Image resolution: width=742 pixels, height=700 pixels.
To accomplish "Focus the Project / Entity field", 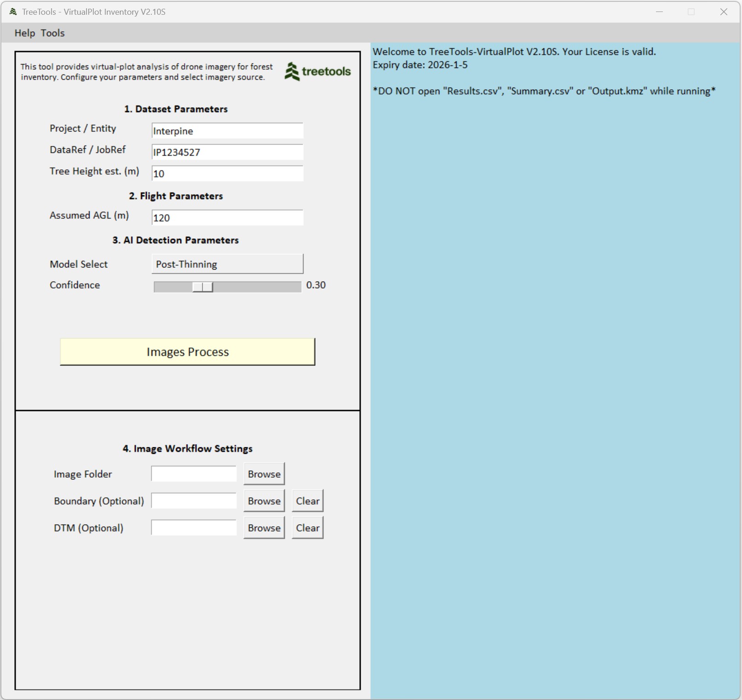I will click(227, 131).
